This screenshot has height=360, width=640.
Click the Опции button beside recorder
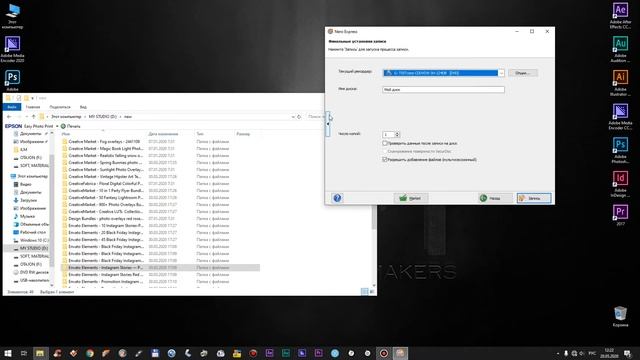point(522,73)
